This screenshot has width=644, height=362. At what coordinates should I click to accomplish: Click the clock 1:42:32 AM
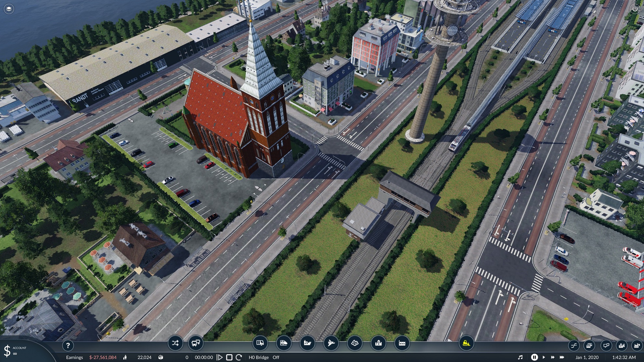coord(624,357)
